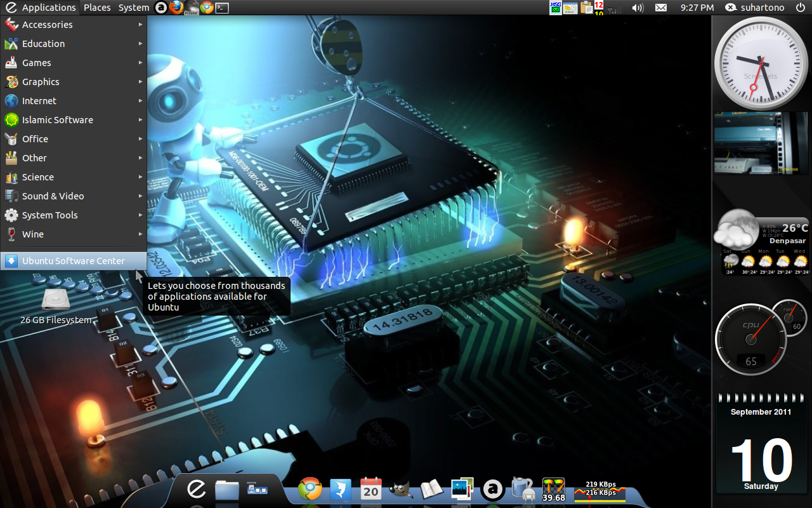Viewport: 812px width, 508px height.
Task: Open the calendar icon showing 20 in dock
Action: pyautogui.click(x=371, y=489)
